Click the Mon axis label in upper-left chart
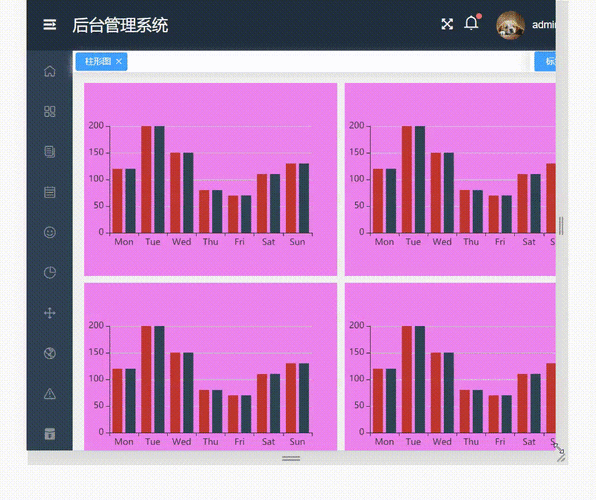This screenshot has height=500, width=596. [x=124, y=242]
